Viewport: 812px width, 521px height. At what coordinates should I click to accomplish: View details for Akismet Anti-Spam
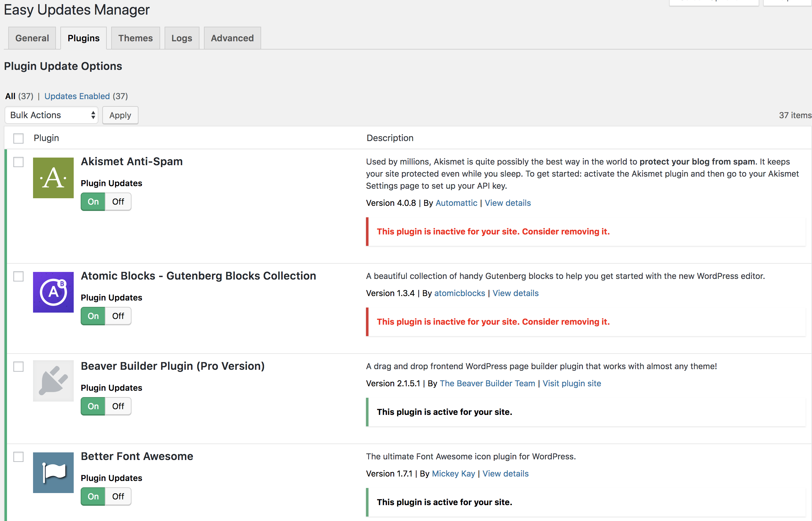pos(508,203)
